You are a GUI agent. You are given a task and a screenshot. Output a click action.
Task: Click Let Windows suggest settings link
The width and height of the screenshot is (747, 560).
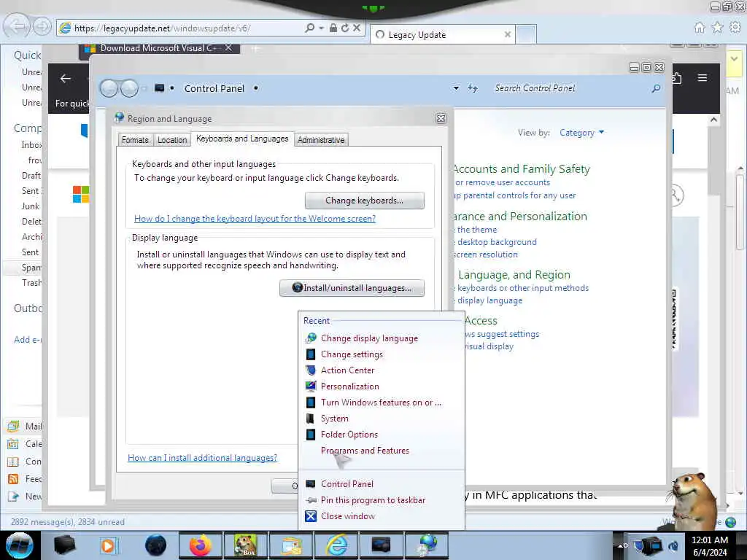point(502,334)
